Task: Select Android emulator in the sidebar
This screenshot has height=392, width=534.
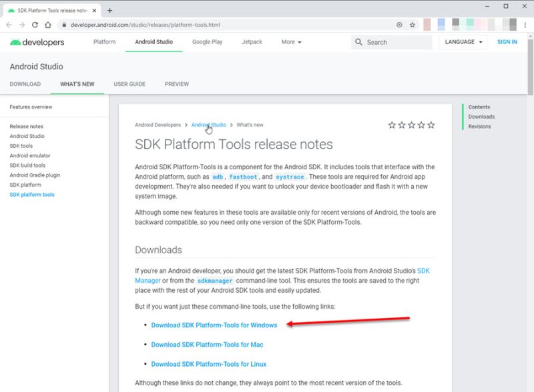Action: [30, 156]
